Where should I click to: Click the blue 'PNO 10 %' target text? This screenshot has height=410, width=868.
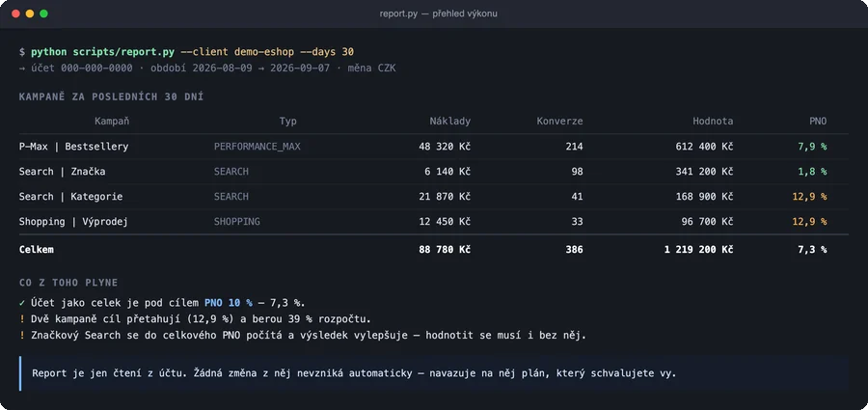(x=228, y=303)
